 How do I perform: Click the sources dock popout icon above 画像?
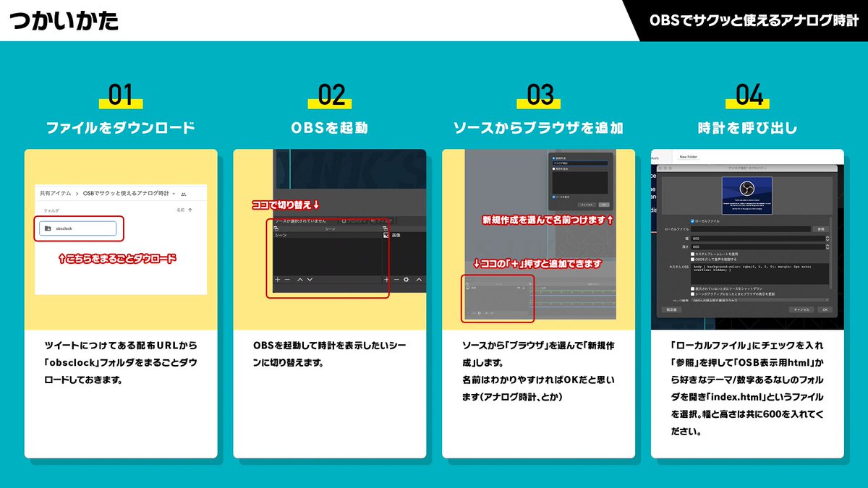click(x=385, y=228)
